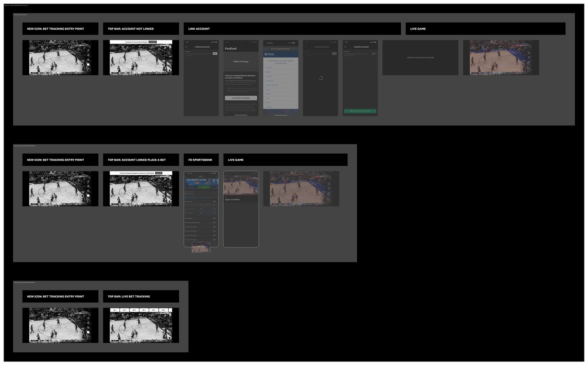Click the FanDuel Sportsbook shield logo in the browser mockup
Image resolution: width=588 pixels, height=365 pixels.
(266, 54)
